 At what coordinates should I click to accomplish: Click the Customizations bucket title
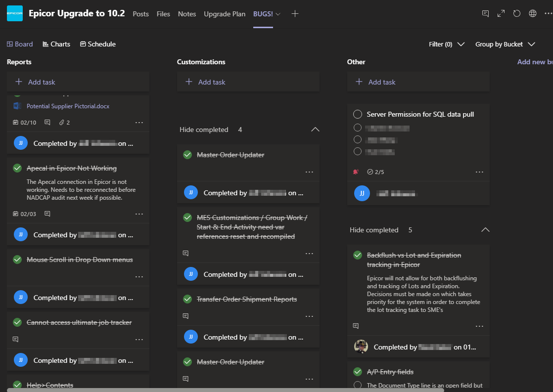click(201, 62)
